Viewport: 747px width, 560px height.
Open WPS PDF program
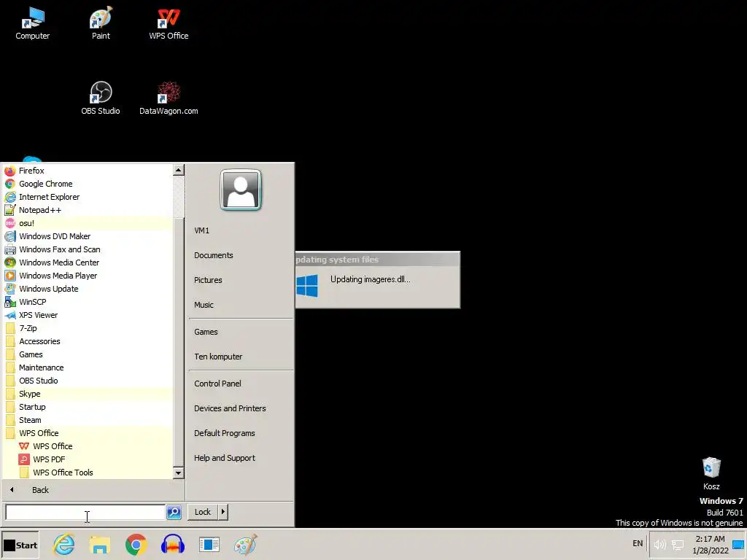[x=49, y=459]
